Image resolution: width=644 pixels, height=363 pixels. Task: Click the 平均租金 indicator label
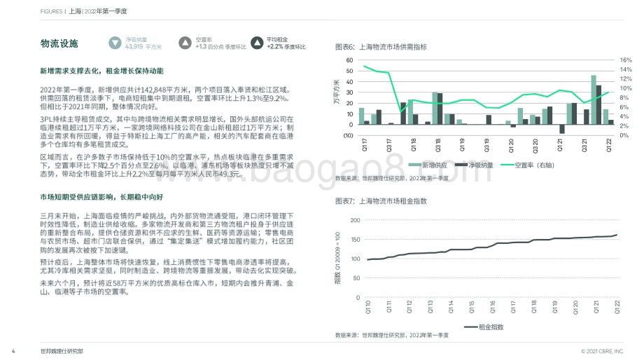pyautogui.click(x=276, y=39)
